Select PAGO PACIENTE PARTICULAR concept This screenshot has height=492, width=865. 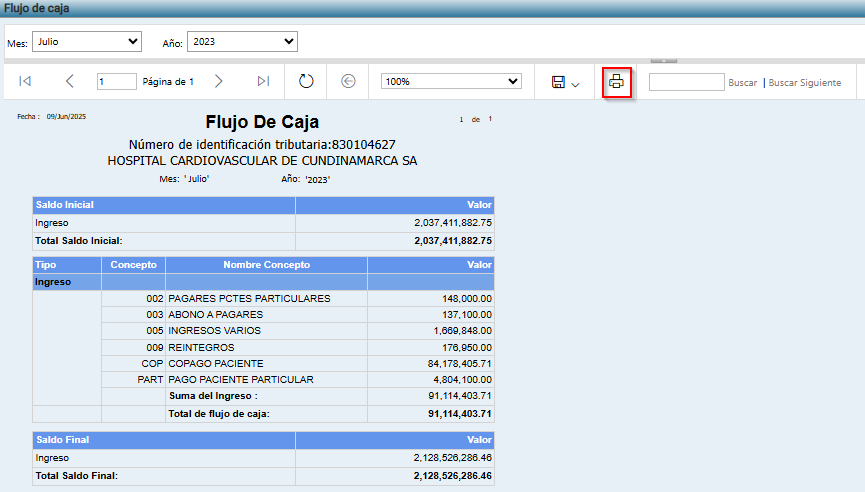pos(241,379)
